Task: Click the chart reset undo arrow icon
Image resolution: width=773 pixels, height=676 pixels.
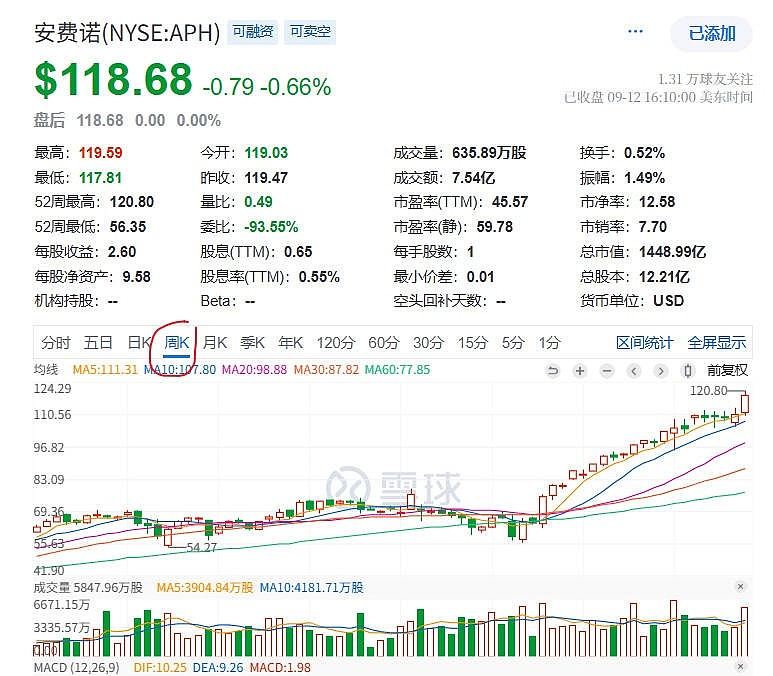Action: (x=553, y=370)
